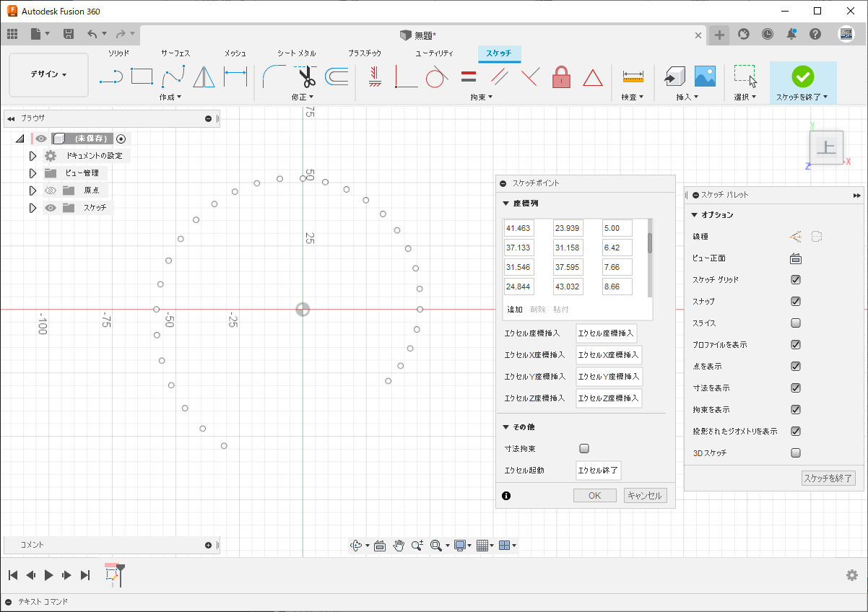This screenshot has width=868, height=612.
Task: Select the Line sketch tool
Action: pyautogui.click(x=110, y=76)
